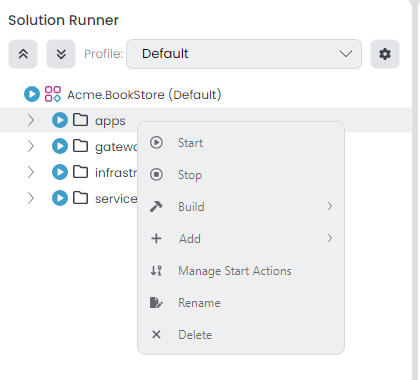
Task: Click the services folder name text
Action: point(116,199)
